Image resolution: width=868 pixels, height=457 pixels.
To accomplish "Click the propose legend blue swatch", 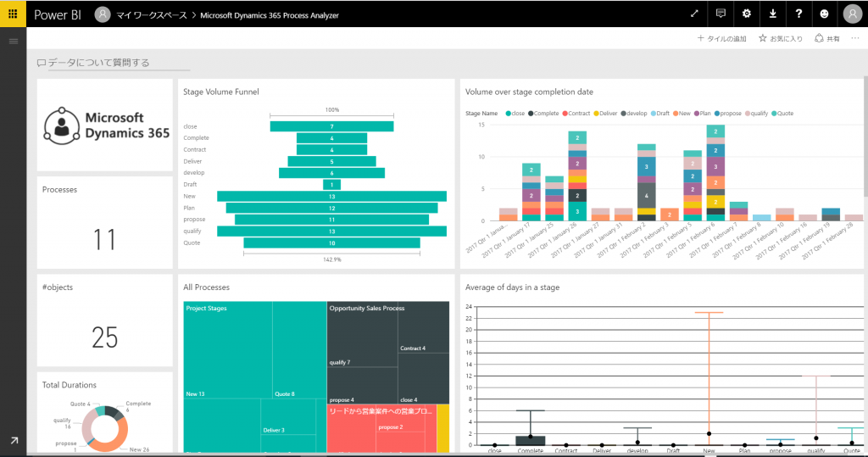I will pos(717,114).
